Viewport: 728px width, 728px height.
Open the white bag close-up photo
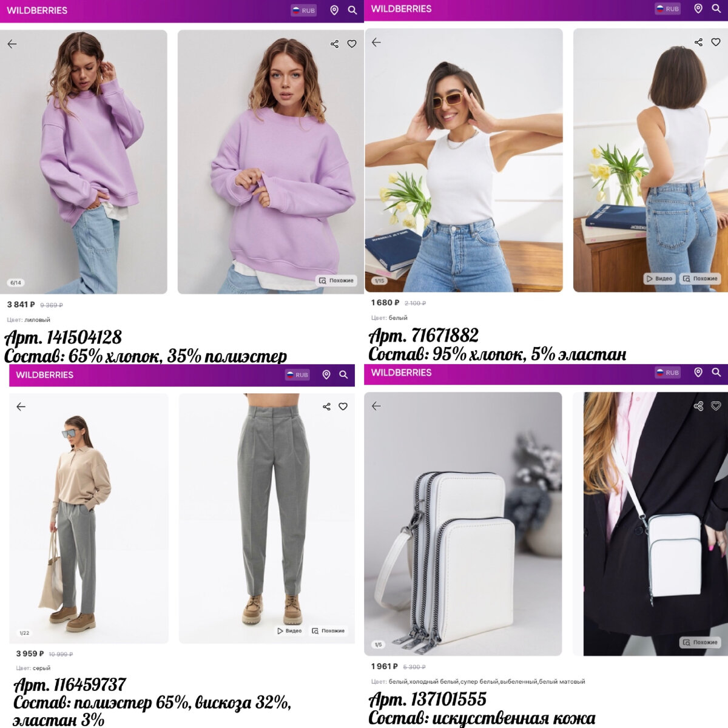(463, 524)
